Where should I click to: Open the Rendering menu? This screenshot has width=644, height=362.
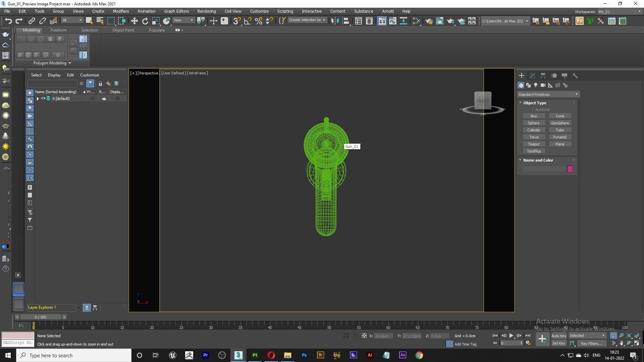[x=207, y=11]
